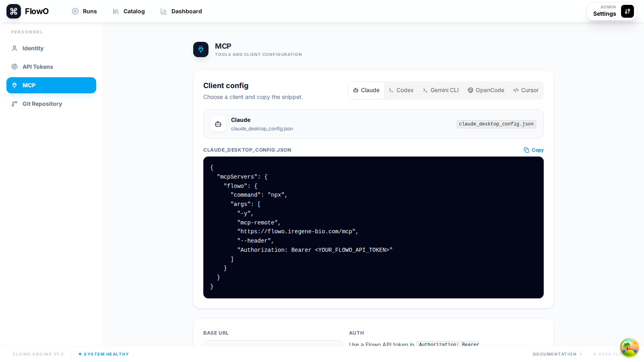Open the admin Settings button
644x362 pixels.
pos(612,11)
